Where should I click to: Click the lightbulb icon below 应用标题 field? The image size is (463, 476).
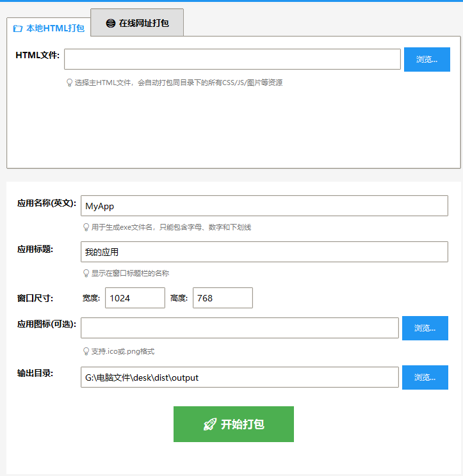point(86,273)
